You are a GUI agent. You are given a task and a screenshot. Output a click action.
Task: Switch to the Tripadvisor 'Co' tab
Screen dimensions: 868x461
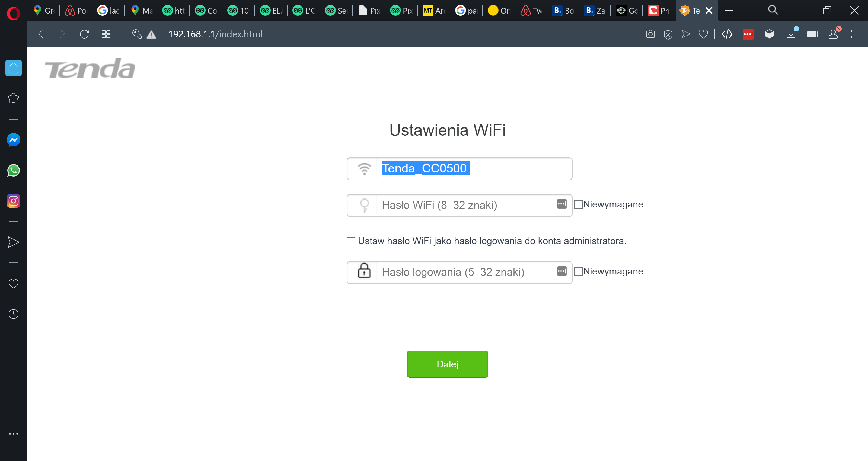coord(206,11)
